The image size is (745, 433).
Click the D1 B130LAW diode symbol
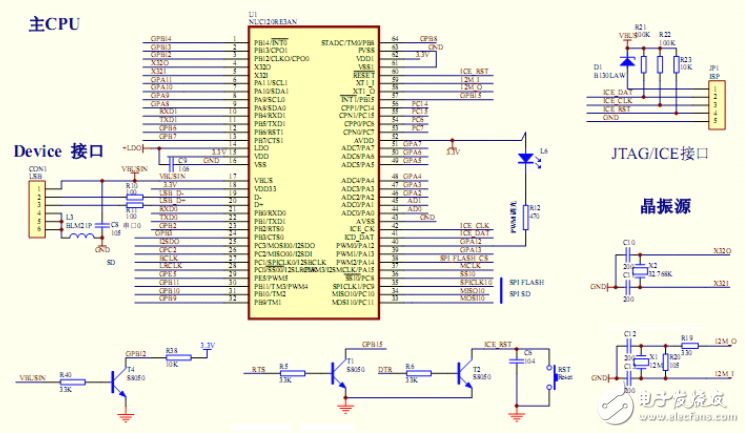(x=628, y=65)
